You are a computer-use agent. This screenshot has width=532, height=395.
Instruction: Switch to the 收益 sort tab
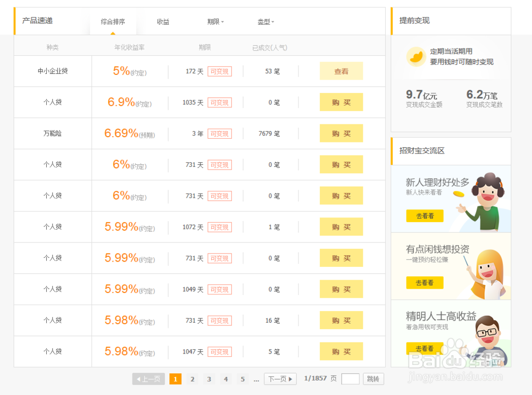(163, 22)
